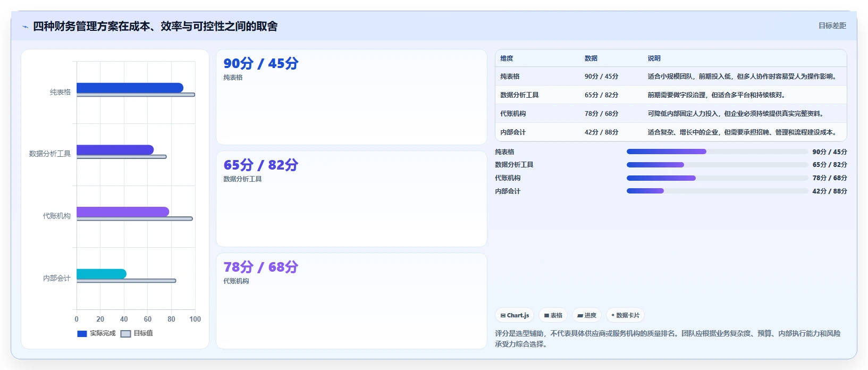Click the 78分 / 68分 table cell
The width and height of the screenshot is (868, 370).
pyautogui.click(x=601, y=114)
